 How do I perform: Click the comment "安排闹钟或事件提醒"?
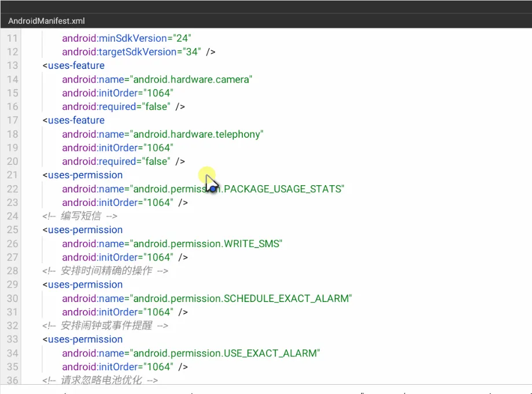[x=105, y=326]
